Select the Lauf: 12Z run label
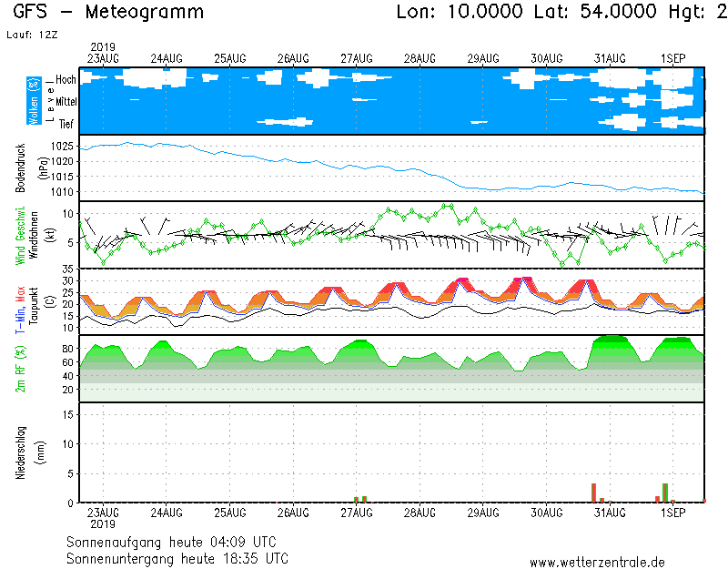 [29, 35]
